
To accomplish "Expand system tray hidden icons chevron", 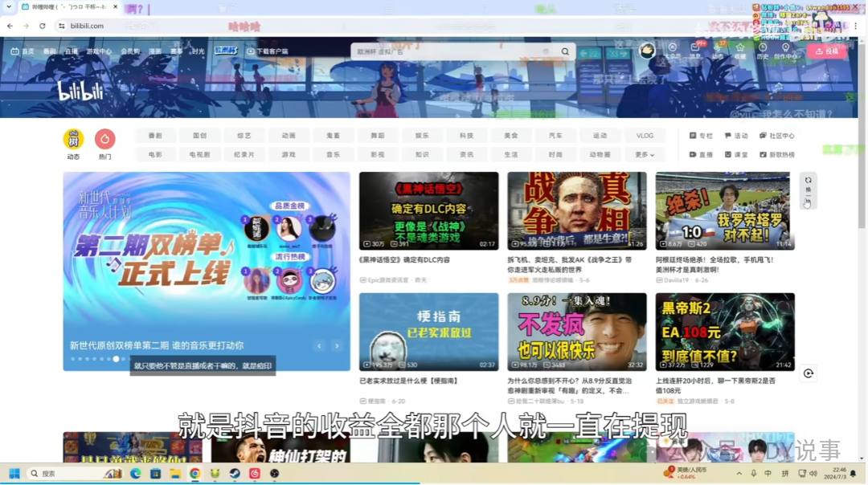I will click(739, 474).
